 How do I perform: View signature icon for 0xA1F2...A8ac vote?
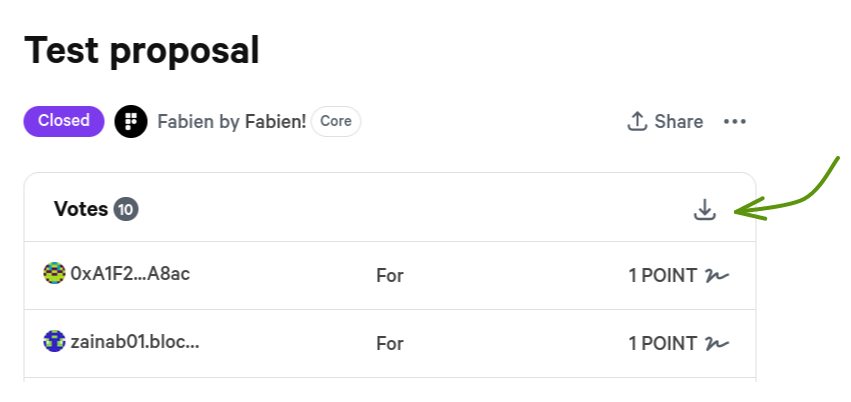pyautogui.click(x=717, y=275)
